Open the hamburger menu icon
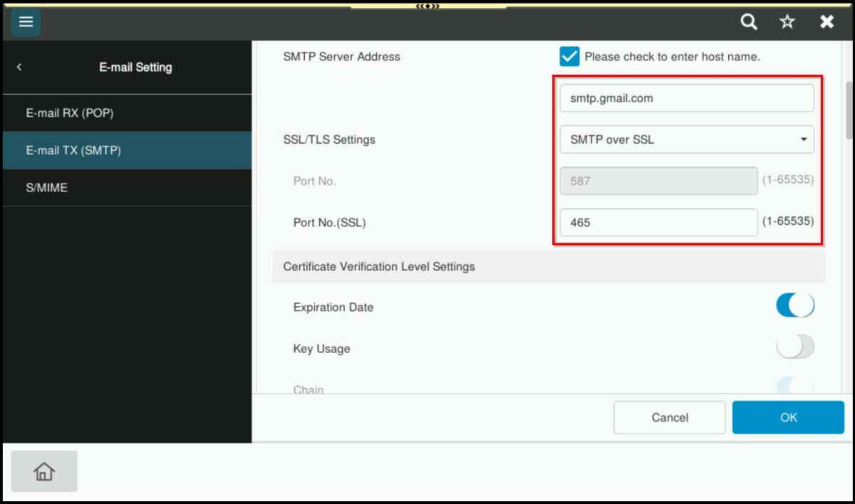Screen dimensions: 855x504 click(26, 22)
